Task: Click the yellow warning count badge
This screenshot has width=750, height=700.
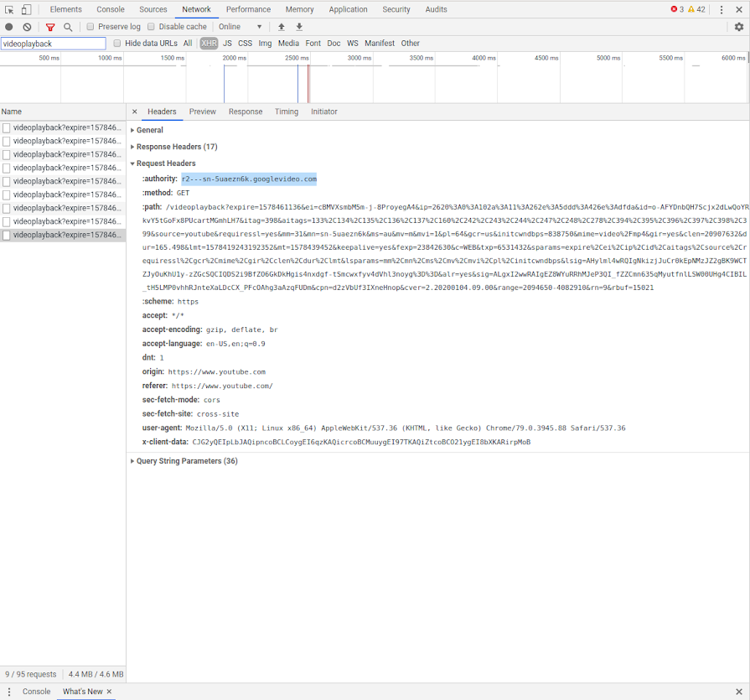Action: [x=696, y=9]
